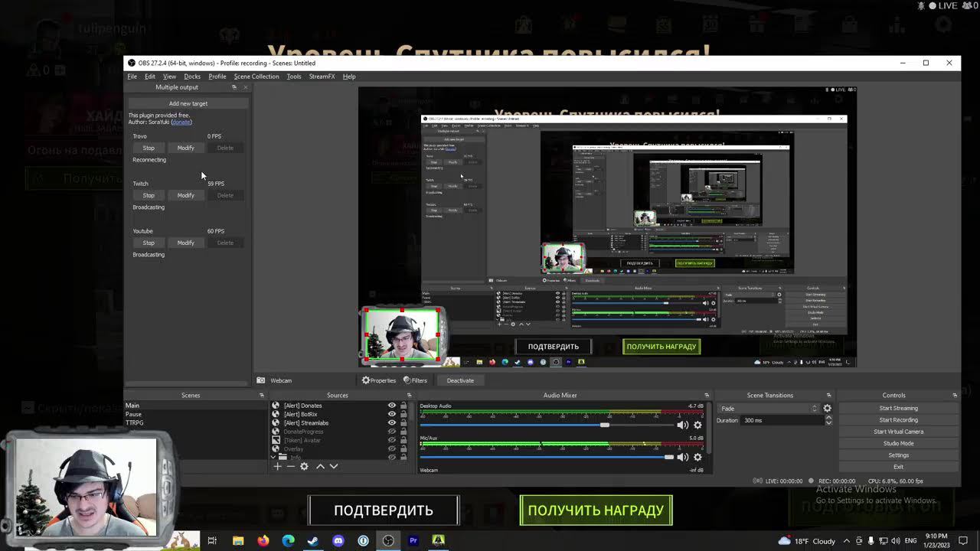Click the Duration spinner arrows
This screenshot has width=980, height=551.
tap(828, 420)
